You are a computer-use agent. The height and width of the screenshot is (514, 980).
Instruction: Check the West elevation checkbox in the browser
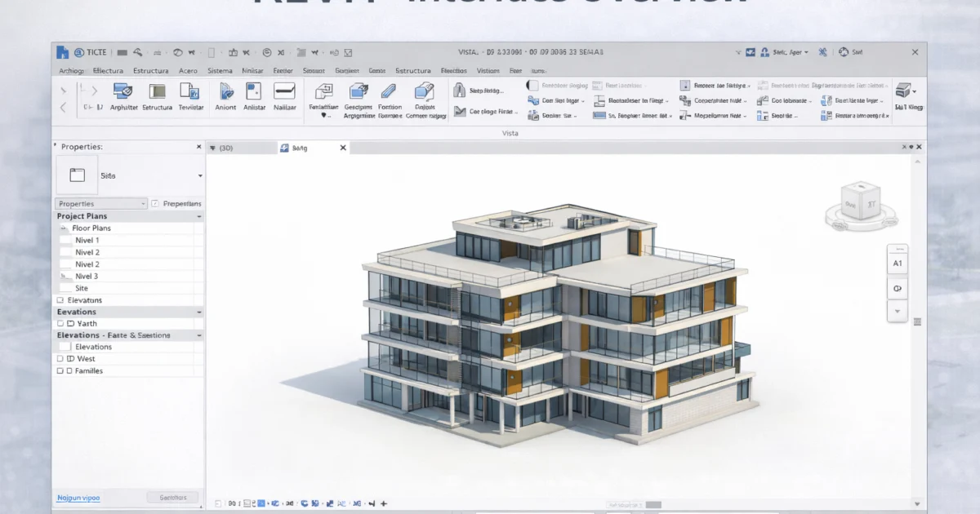pyautogui.click(x=60, y=358)
